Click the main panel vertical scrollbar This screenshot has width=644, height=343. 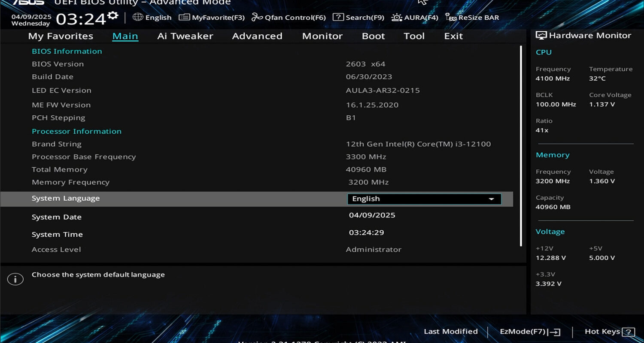point(521,146)
